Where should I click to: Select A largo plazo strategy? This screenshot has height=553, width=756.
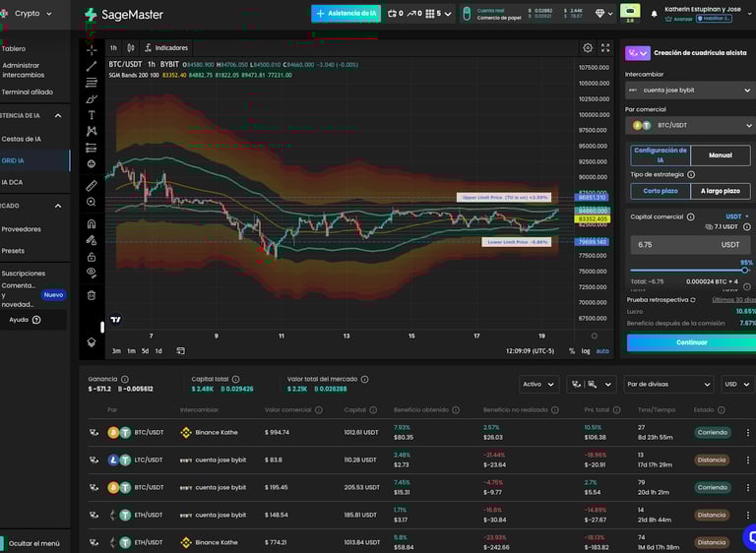(721, 191)
